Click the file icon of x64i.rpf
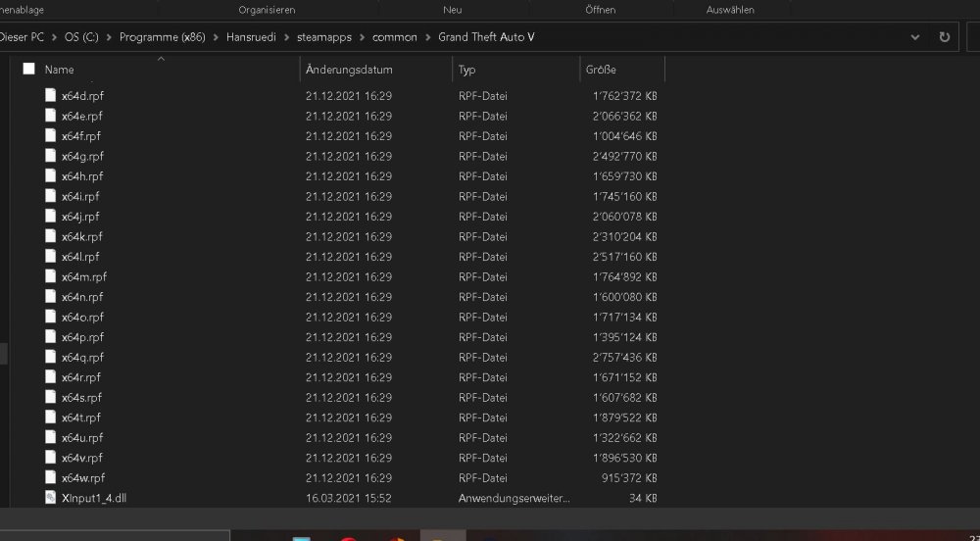Viewport: 980px width, 541px height. point(51,196)
